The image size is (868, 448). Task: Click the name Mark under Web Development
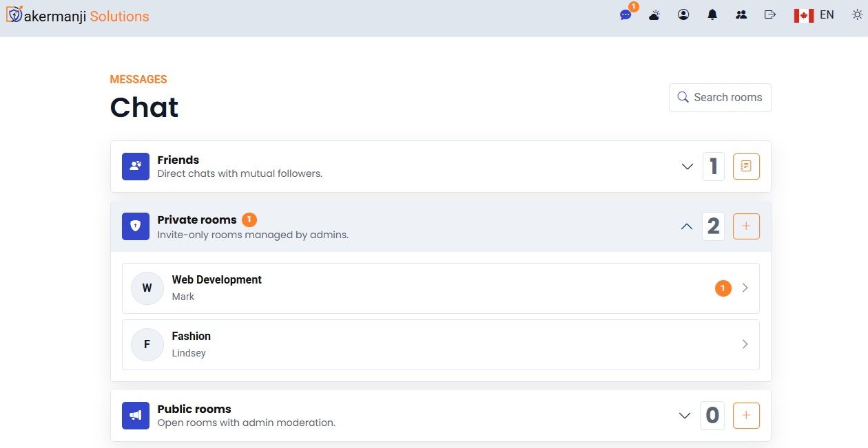coord(183,297)
